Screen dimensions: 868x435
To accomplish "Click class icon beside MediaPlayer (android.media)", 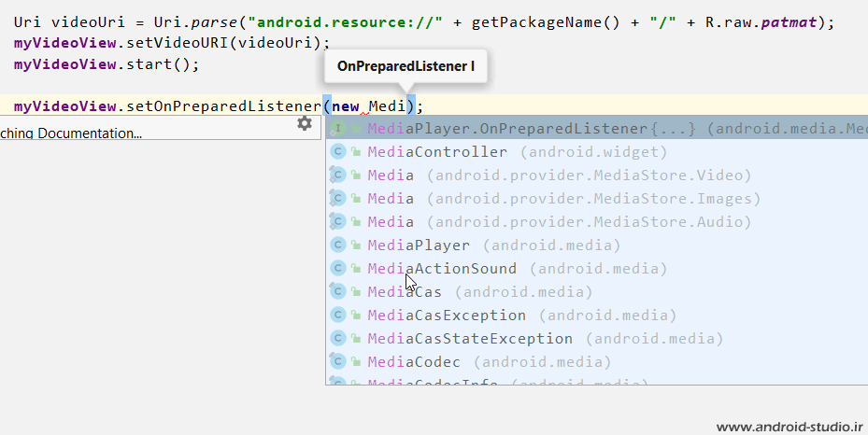I will point(339,245).
